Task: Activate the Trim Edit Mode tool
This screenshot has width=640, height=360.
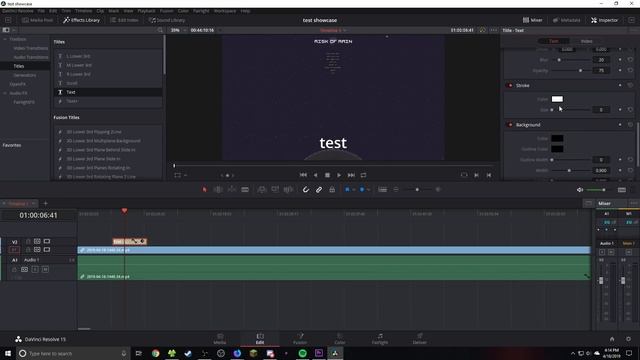Action: [x=218, y=189]
